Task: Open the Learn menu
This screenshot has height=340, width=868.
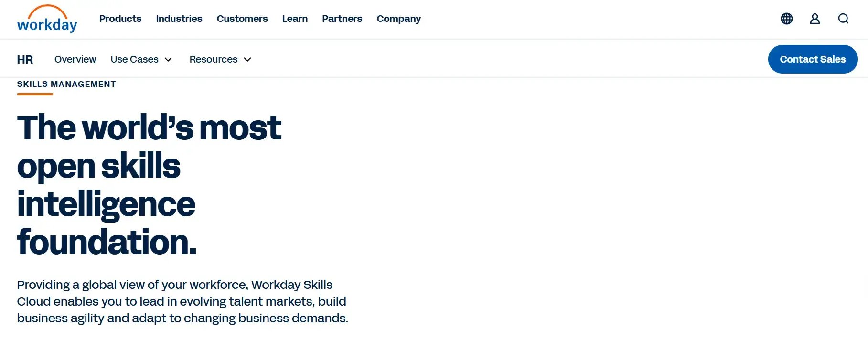Action: pyautogui.click(x=295, y=19)
